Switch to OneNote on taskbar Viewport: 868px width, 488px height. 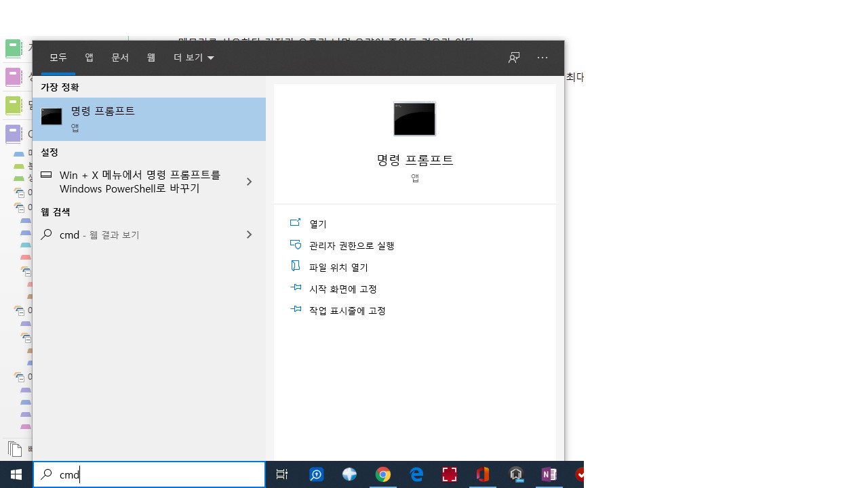(549, 474)
